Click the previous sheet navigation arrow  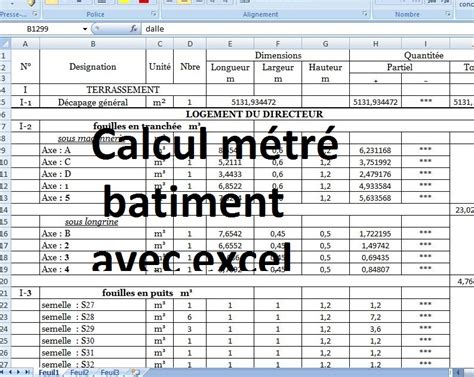point(10,372)
